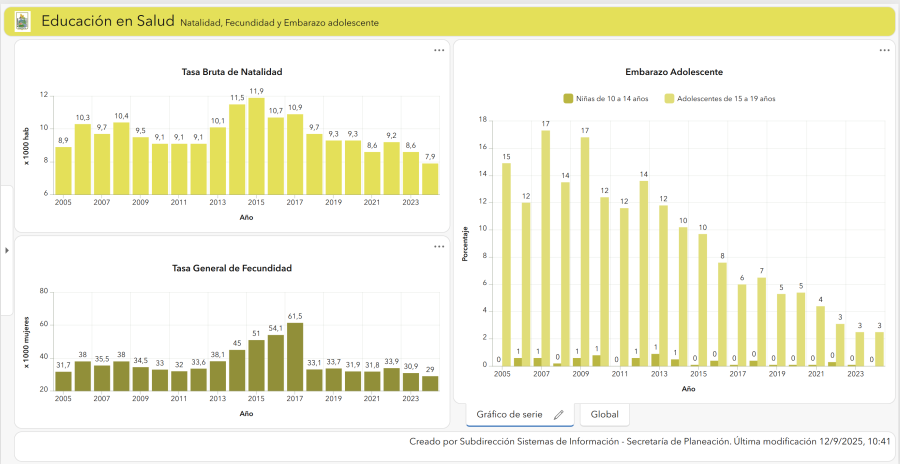Click the 54,1 fecundity bar

click(x=276, y=363)
